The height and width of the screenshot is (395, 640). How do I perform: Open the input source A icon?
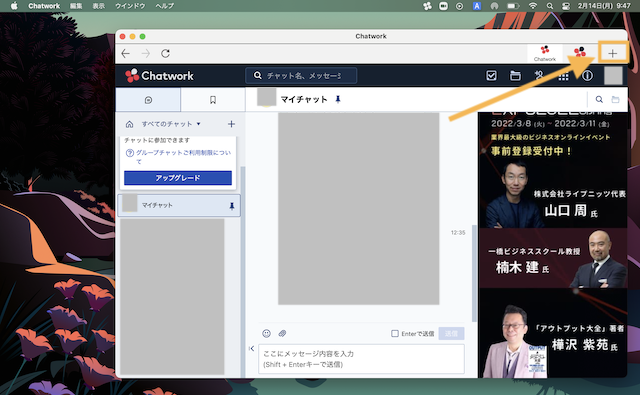pyautogui.click(x=477, y=6)
